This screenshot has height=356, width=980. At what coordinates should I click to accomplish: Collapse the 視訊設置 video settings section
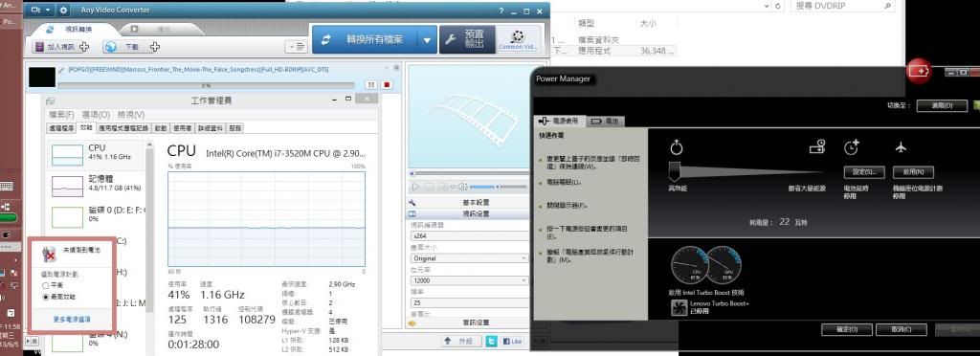[467, 213]
